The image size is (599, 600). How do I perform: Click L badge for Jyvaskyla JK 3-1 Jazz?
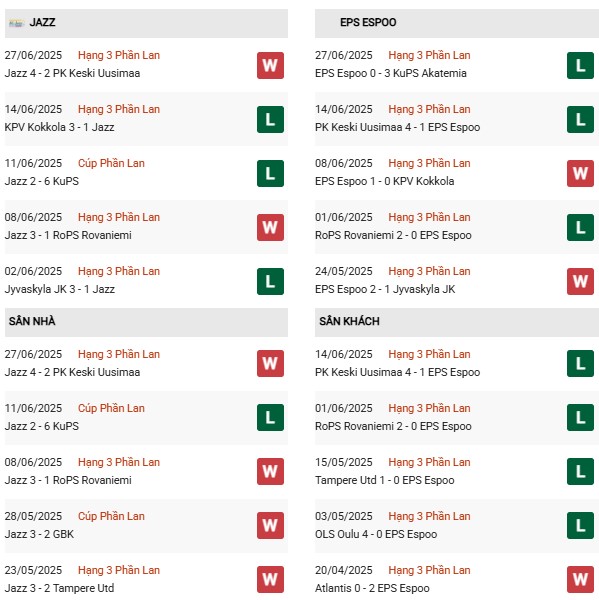[270, 281]
